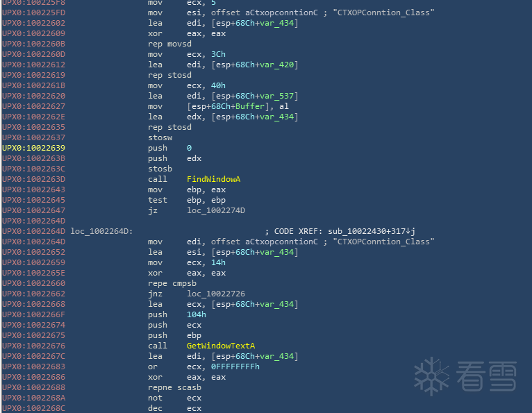Click the address UPX0:10022627

tap(33, 106)
